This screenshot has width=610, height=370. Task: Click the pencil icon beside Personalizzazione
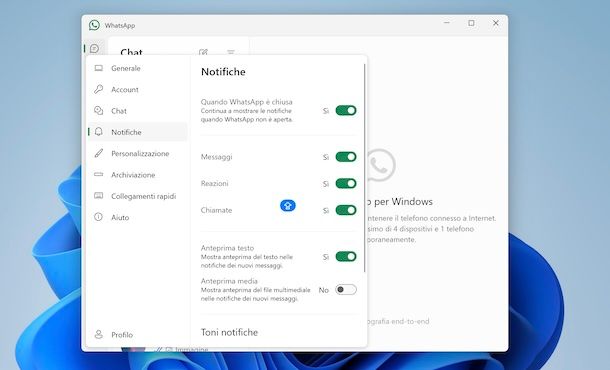coord(99,153)
